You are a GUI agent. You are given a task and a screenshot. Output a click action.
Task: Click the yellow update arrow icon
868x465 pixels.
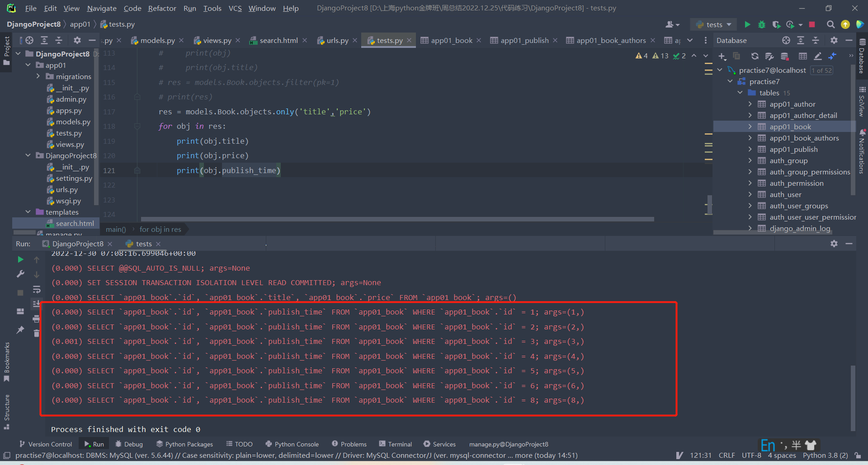[x=845, y=24]
